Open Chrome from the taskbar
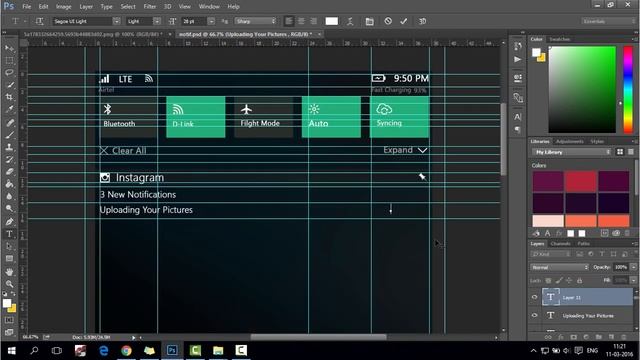 pyautogui.click(x=126, y=350)
